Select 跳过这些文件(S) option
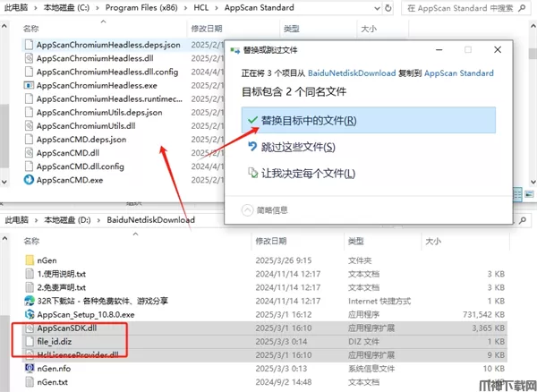This screenshot has width=537, height=392. click(x=368, y=147)
